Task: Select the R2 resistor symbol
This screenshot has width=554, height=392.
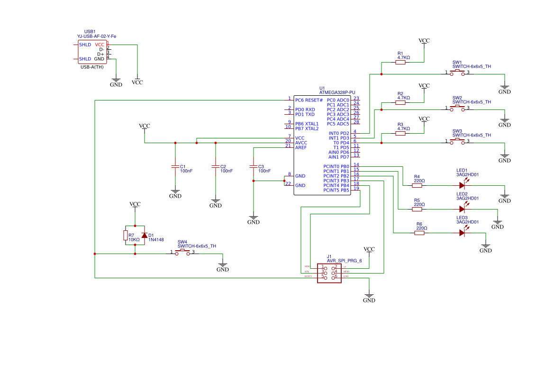Action: pyautogui.click(x=400, y=102)
